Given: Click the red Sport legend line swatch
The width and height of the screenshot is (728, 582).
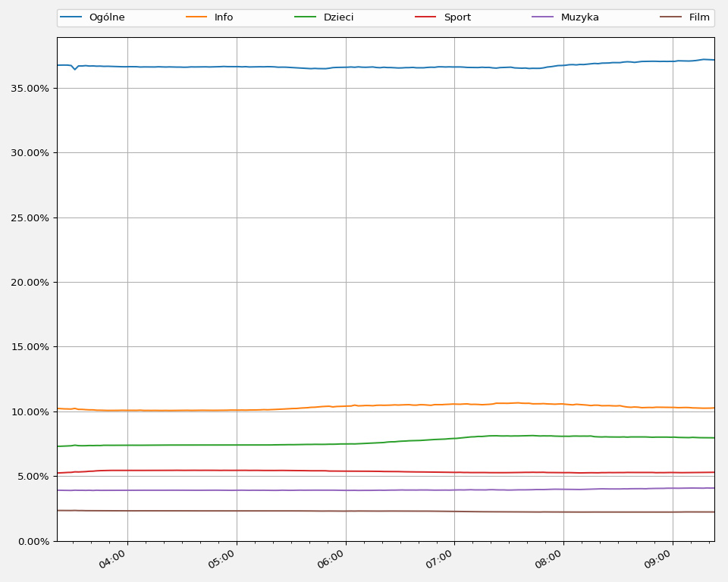Looking at the screenshot, I should [x=425, y=17].
